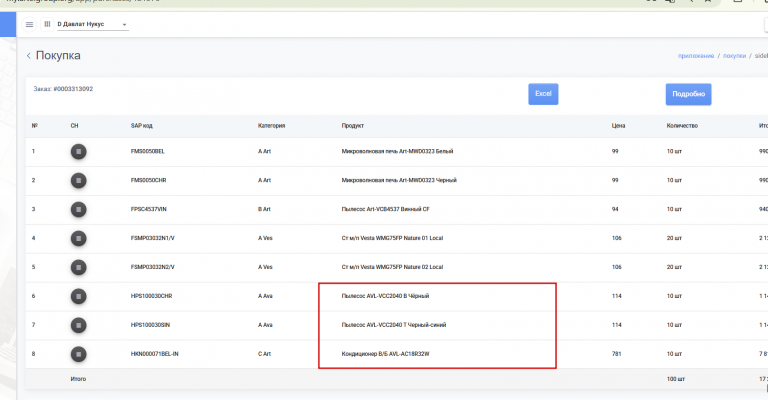Viewport: 768px width, 400px height.
Task: Click the Продукт column header
Action: point(353,126)
